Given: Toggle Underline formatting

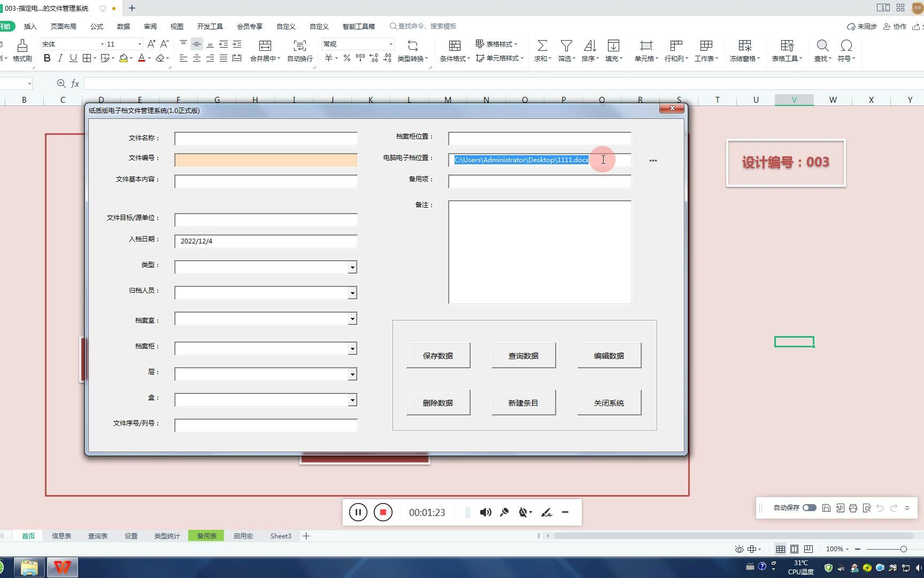Looking at the screenshot, I should [73, 58].
